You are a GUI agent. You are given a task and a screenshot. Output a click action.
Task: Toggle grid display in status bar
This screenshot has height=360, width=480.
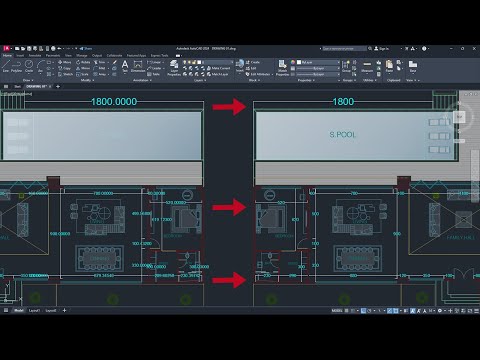click(x=347, y=311)
